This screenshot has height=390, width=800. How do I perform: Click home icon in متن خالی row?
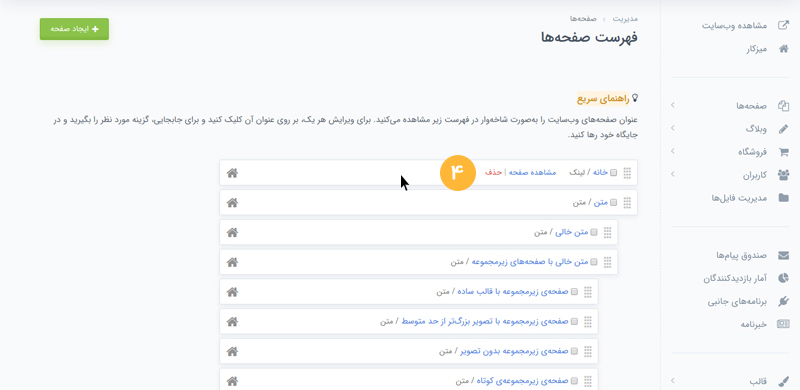(232, 232)
